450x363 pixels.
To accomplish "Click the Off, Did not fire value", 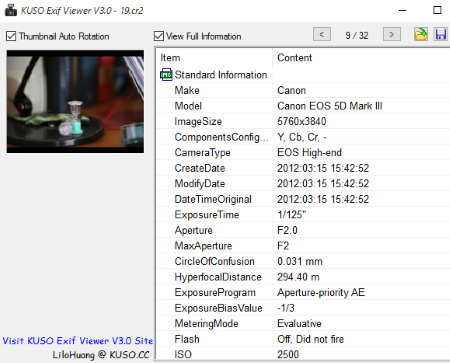I will click(x=310, y=339).
